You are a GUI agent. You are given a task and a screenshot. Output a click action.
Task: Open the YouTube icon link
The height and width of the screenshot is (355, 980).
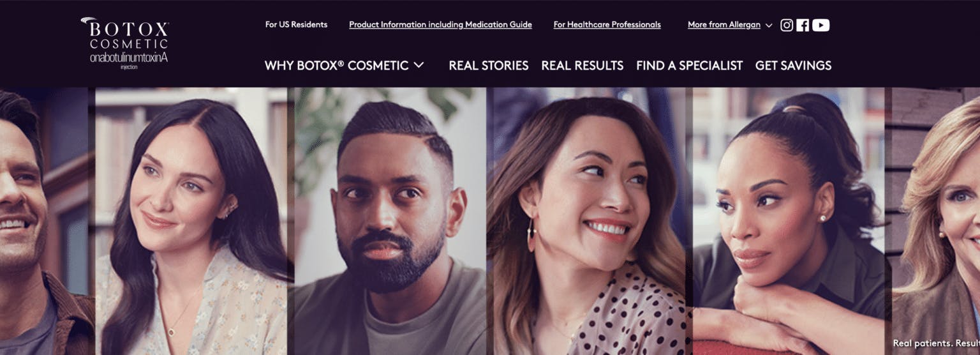(x=821, y=25)
